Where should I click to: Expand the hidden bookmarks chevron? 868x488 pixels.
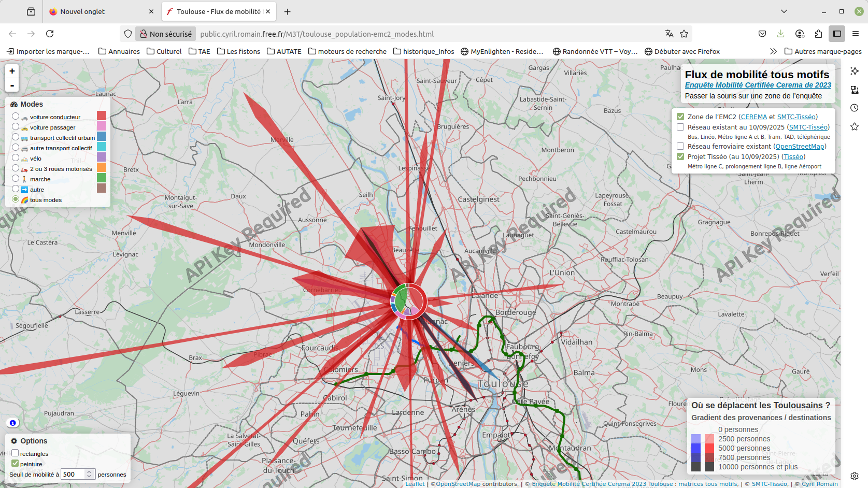[x=773, y=51]
